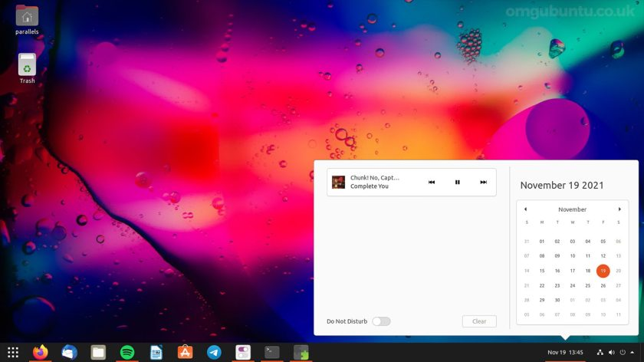Select November 03 in calendar
Image resolution: width=644 pixels, height=362 pixels.
573,242
